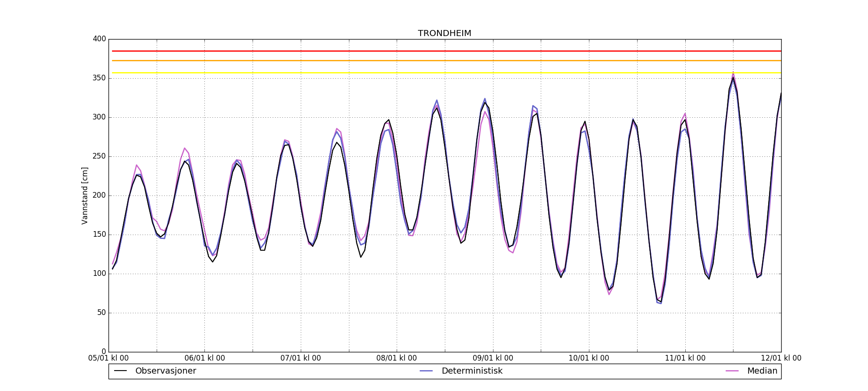Image resolution: width=868 pixels, height=391 pixels.
Task: Click the 07/01 kl 00 x-axis label
Action: (x=301, y=358)
